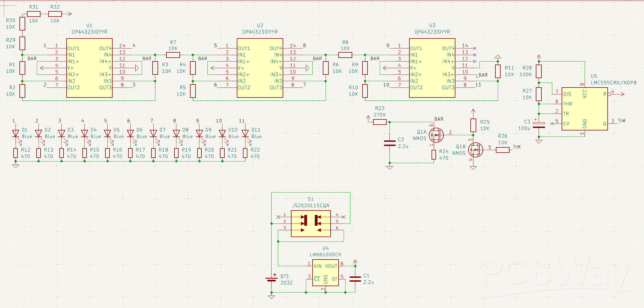This screenshot has height=308, width=644.
Task: Click the no-connect marker on U3 pin 14
Action: click(475, 48)
